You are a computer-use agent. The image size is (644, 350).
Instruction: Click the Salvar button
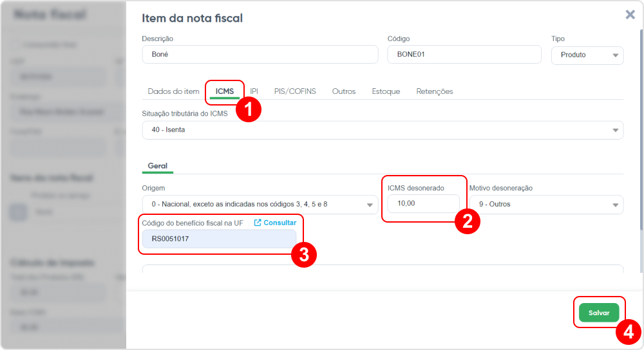pos(599,313)
